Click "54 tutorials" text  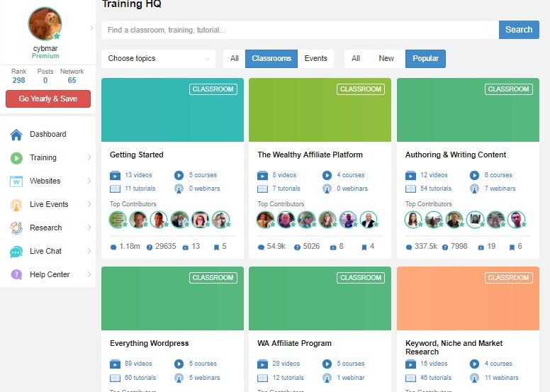coord(436,189)
